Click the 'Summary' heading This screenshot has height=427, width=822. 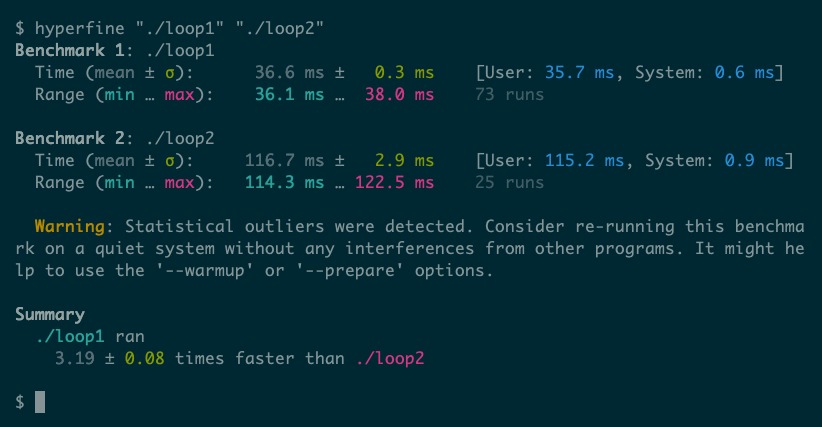coord(50,314)
